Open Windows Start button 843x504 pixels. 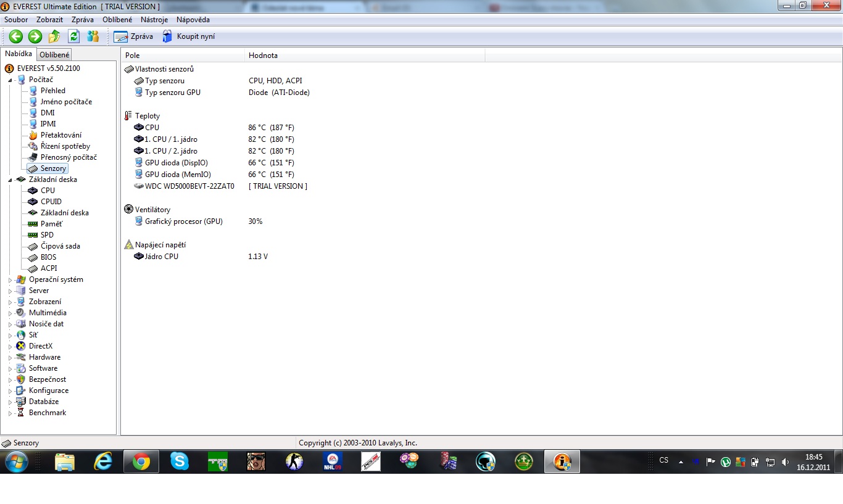click(x=15, y=461)
